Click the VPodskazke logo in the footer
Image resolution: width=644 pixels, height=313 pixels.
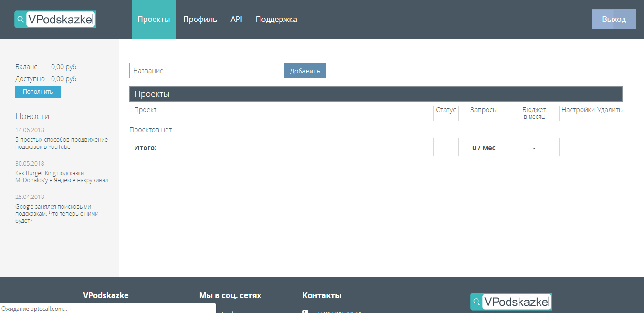tap(511, 302)
